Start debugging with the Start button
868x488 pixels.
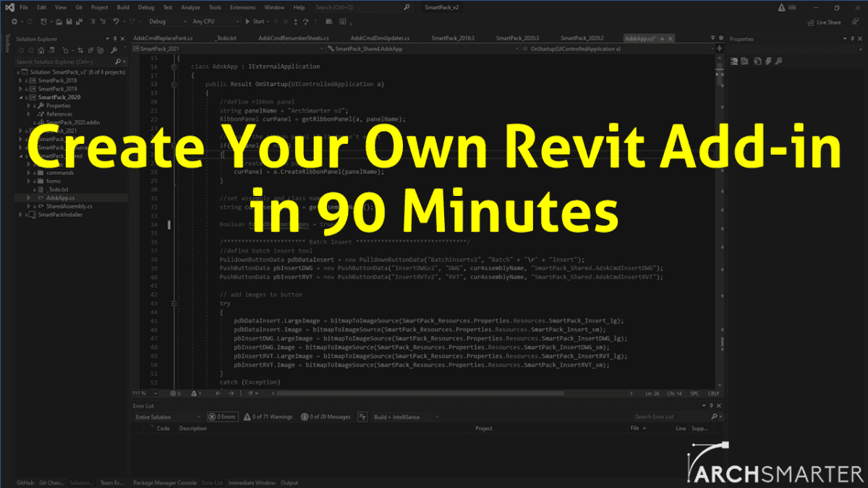[x=255, y=22]
